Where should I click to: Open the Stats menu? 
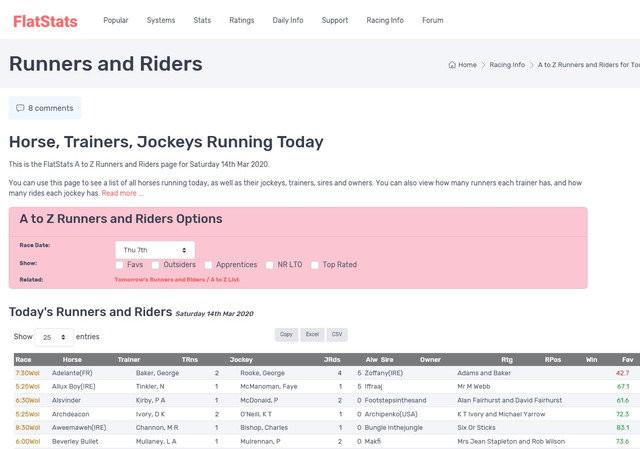point(202,20)
